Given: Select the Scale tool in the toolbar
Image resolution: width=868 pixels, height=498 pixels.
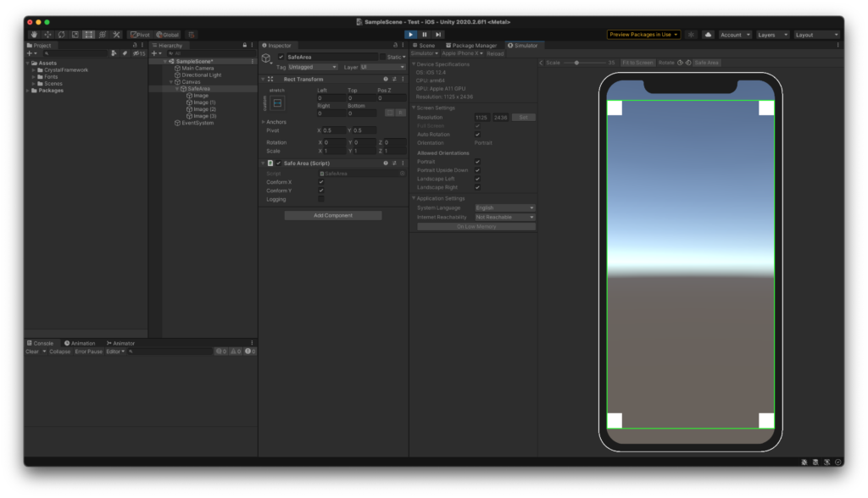Looking at the screenshot, I should click(x=76, y=33).
